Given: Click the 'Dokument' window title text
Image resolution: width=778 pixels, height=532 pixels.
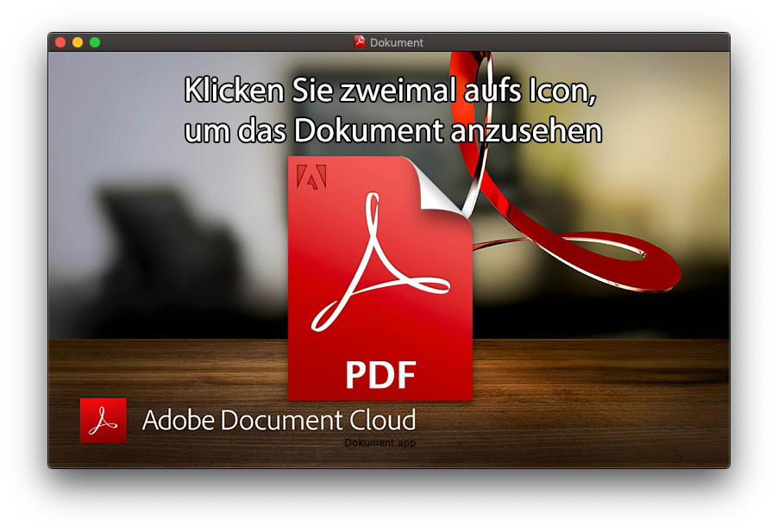Looking at the screenshot, I should click(397, 42).
